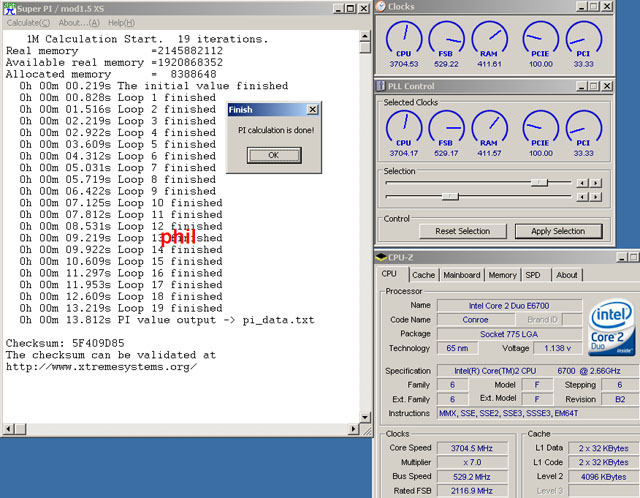The height and width of the screenshot is (498, 640).
Task: Click the Checksum: 5F409D85 line
Action: click(x=65, y=343)
